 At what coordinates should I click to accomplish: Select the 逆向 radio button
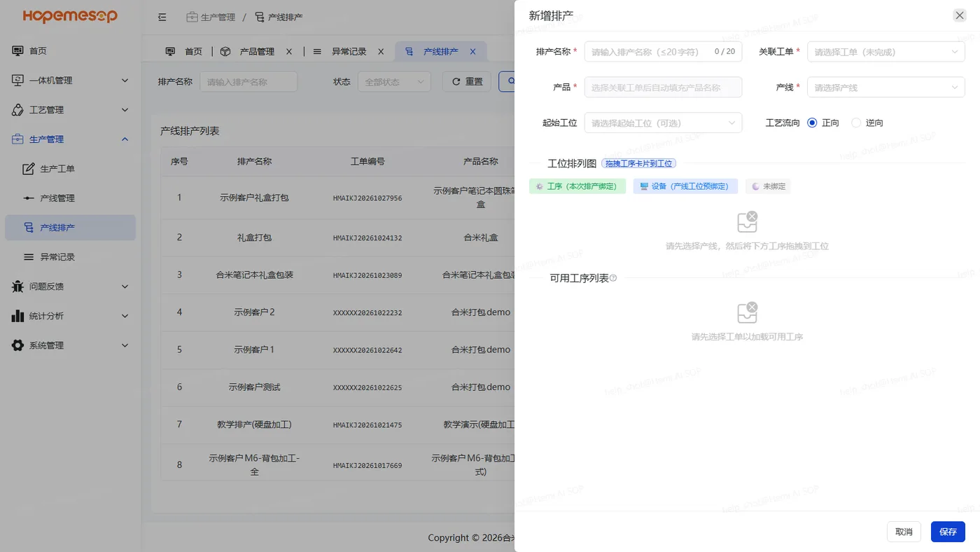(856, 123)
